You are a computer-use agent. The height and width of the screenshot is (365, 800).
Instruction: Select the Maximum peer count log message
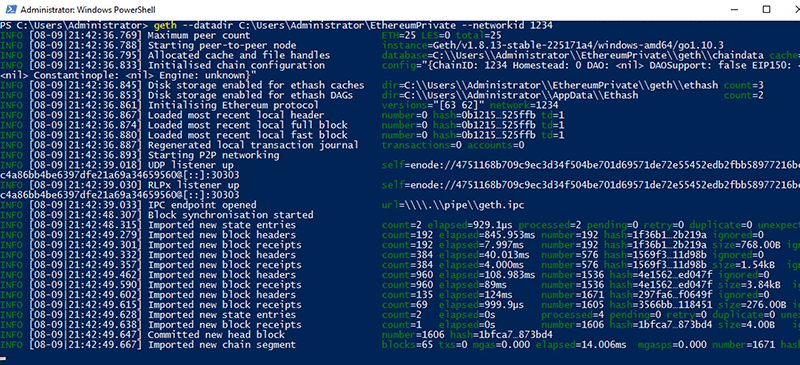click(199, 35)
